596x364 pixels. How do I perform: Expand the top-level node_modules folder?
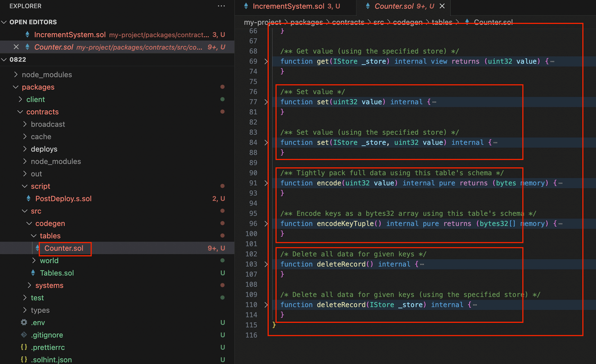[16, 74]
